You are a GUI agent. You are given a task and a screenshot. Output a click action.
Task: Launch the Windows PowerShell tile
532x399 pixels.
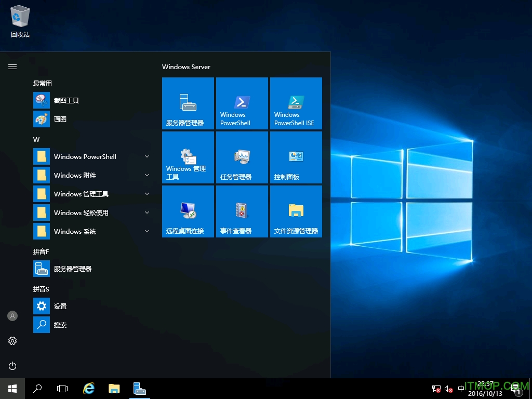(242, 103)
